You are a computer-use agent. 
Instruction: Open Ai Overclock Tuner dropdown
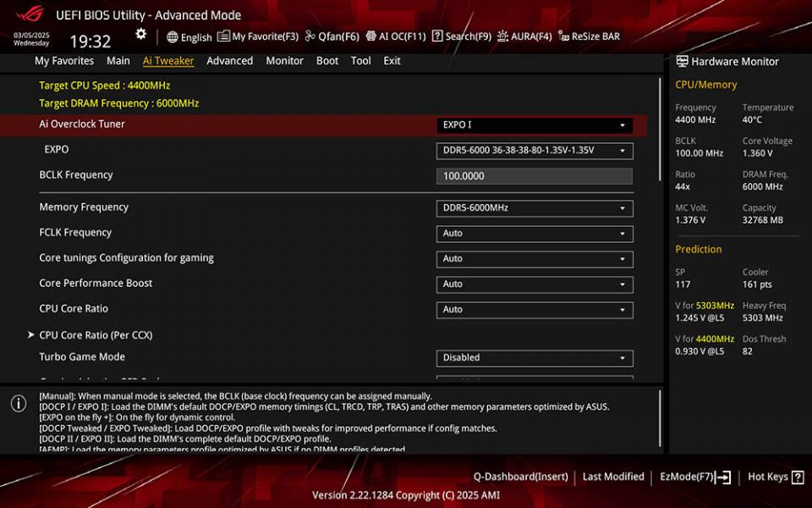535,125
